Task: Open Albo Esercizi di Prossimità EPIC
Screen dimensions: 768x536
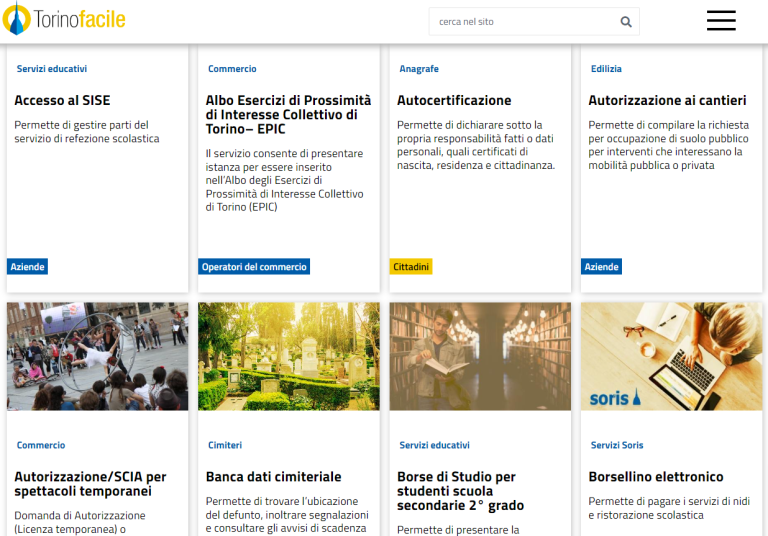Action: [288, 114]
